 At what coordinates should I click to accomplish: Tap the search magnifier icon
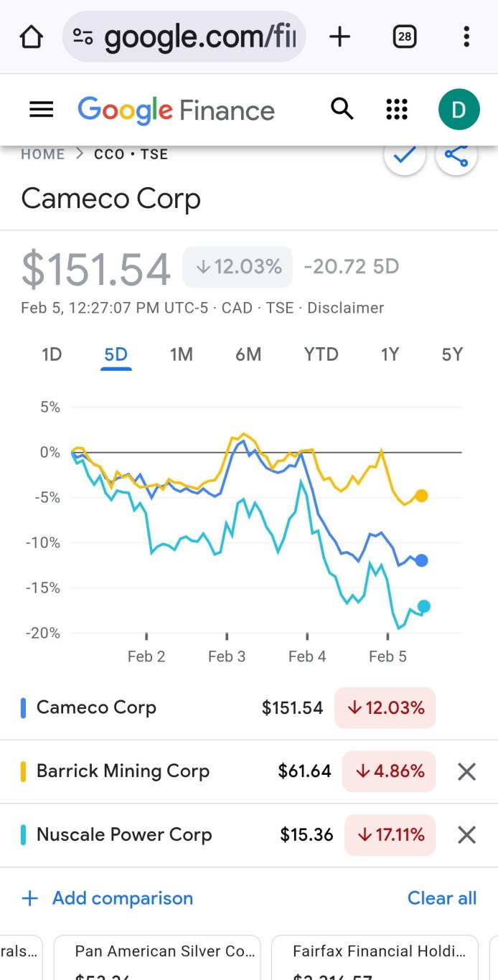[342, 110]
